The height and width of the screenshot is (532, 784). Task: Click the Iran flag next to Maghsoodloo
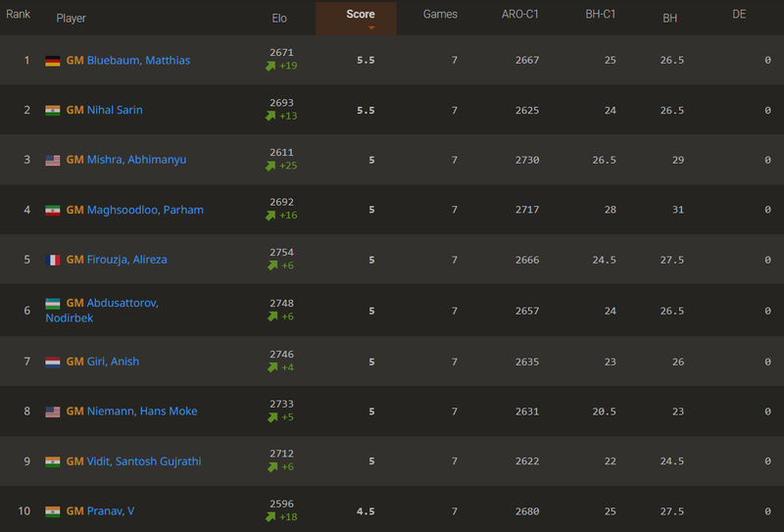(53, 211)
